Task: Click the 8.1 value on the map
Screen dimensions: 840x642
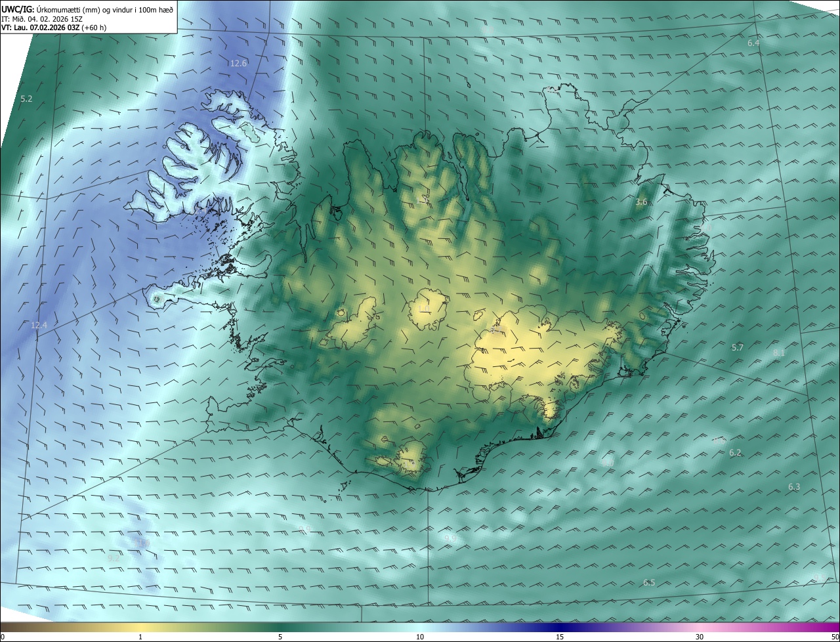Action: click(x=779, y=353)
